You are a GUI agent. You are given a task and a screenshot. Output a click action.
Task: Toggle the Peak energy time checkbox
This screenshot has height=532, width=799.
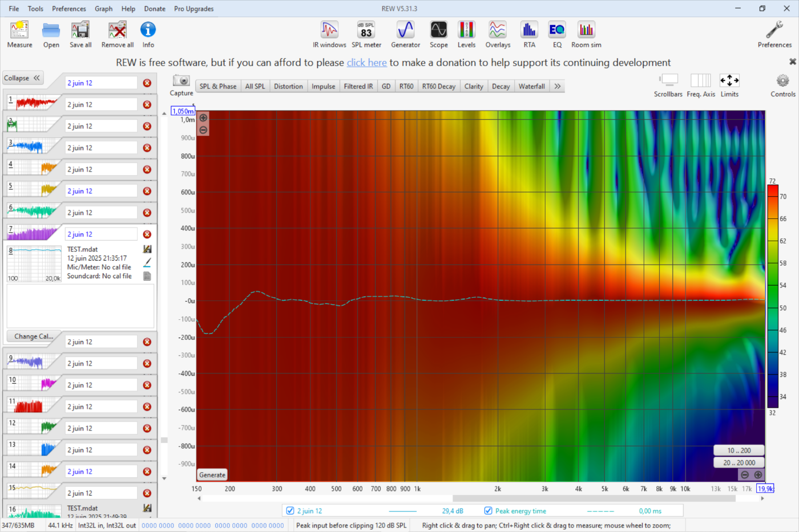pyautogui.click(x=488, y=511)
